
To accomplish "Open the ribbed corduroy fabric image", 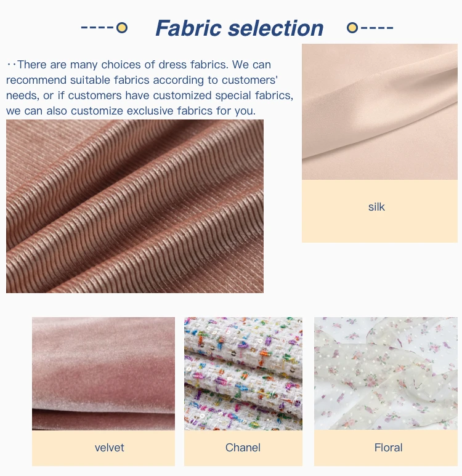I will pyautogui.click(x=135, y=206).
